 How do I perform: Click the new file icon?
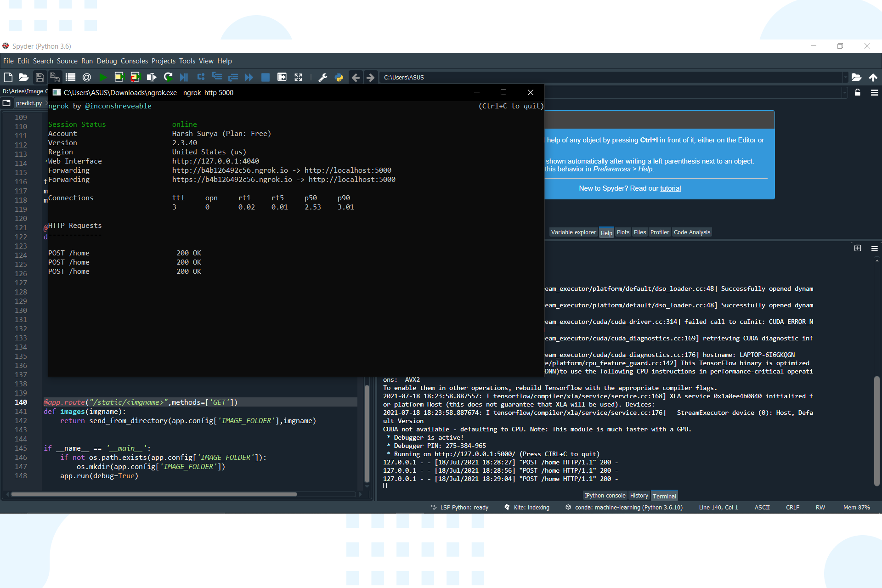click(x=8, y=77)
